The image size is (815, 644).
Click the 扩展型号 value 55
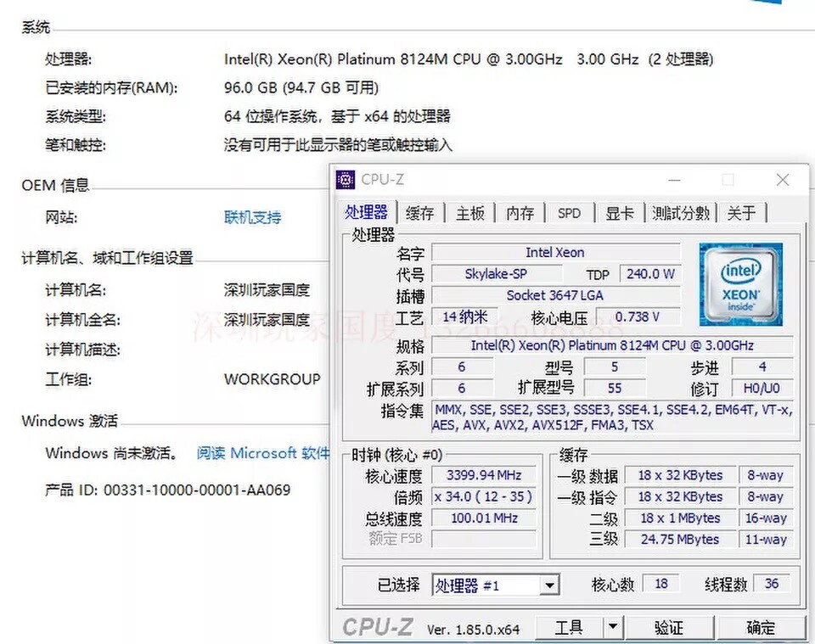[615, 388]
